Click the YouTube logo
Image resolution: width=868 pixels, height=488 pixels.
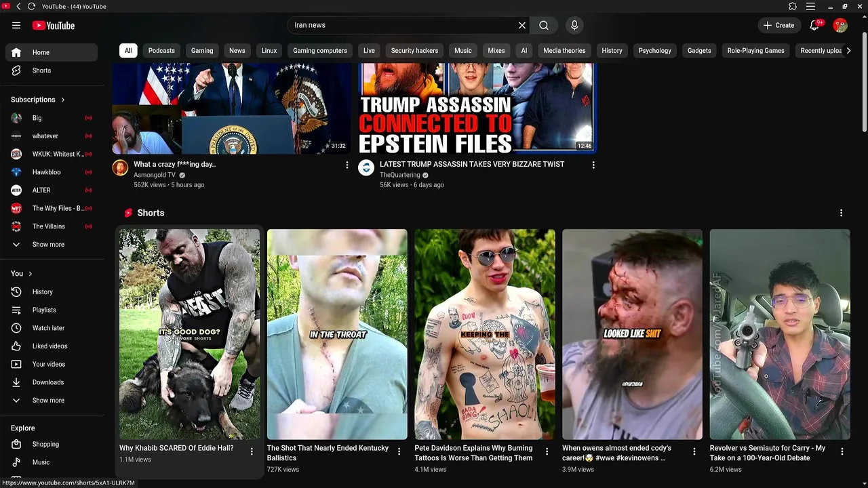point(53,25)
